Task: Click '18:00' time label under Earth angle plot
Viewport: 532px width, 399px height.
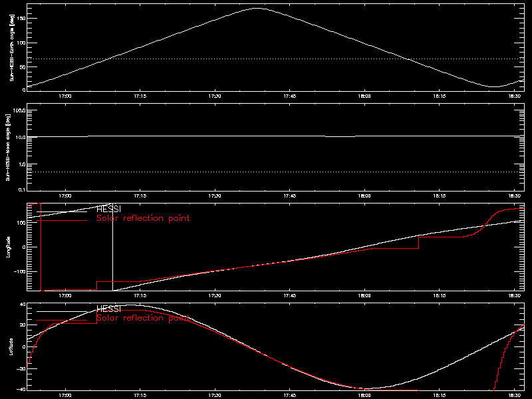Action: (x=364, y=96)
